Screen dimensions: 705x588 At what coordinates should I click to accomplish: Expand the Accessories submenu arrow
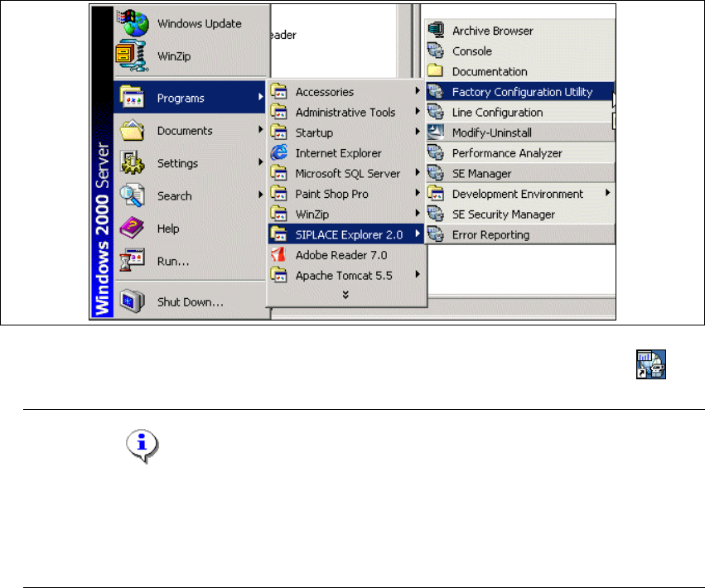[418, 91]
